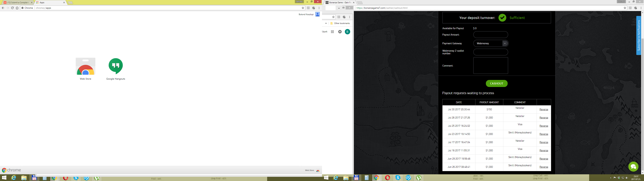The height and width of the screenshot is (181, 644).
Task: Bookmark the Bonanza cashout page with star
Action: coord(625,8)
